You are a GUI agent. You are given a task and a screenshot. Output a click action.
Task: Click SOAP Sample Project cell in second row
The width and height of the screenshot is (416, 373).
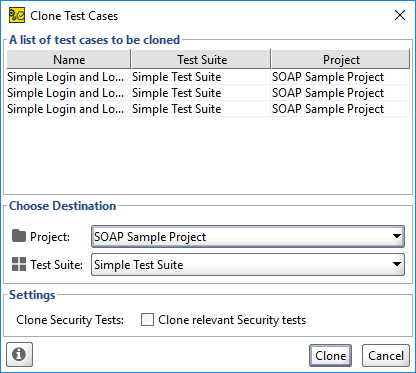340,93
